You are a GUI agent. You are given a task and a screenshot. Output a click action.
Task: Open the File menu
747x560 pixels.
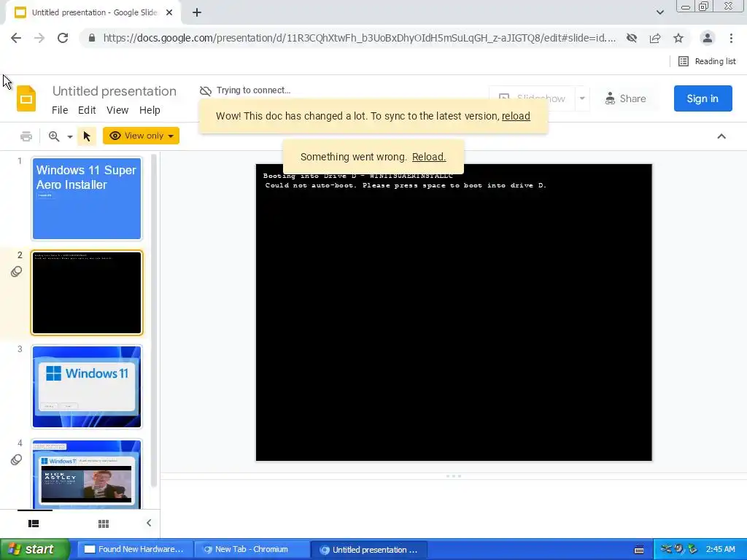[60, 110]
